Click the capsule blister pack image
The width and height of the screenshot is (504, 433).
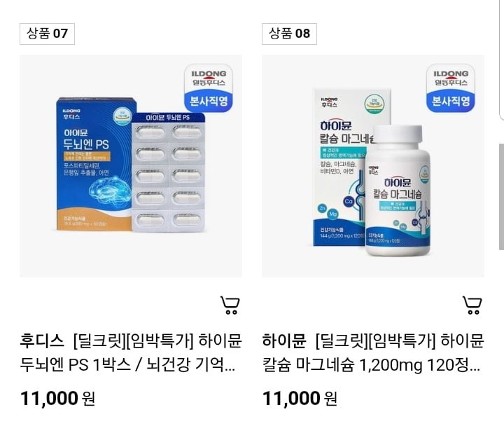pos(169,172)
